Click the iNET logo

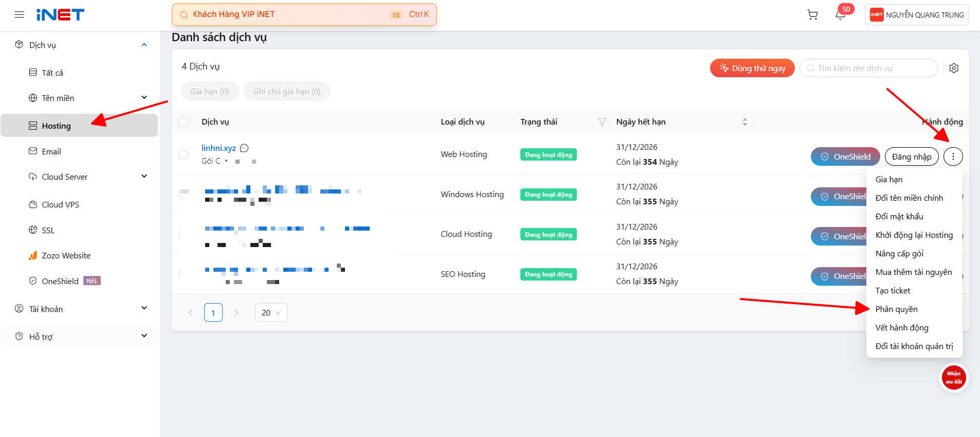click(x=60, y=15)
